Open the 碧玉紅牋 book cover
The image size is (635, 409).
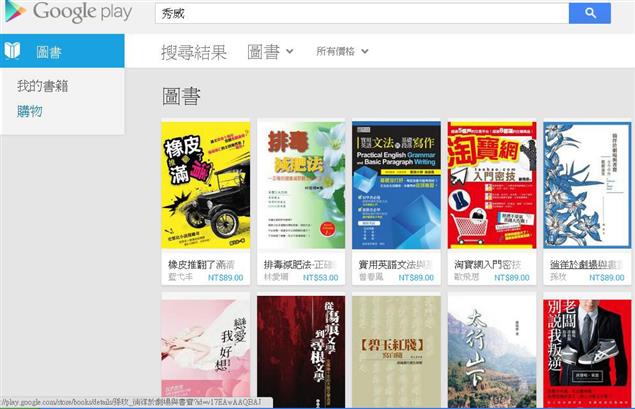tap(396, 351)
